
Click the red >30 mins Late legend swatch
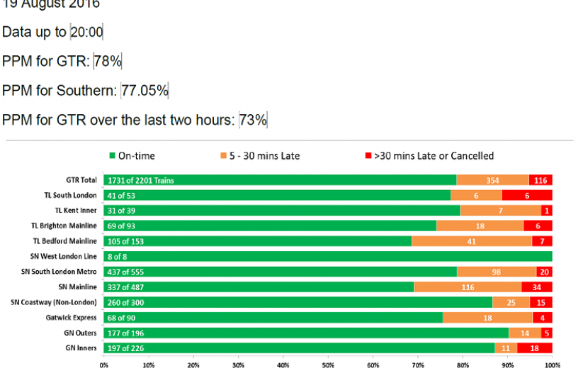(366, 156)
